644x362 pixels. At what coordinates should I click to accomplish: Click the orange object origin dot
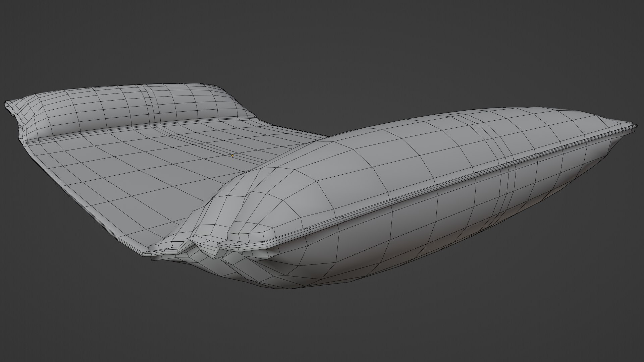(232, 156)
